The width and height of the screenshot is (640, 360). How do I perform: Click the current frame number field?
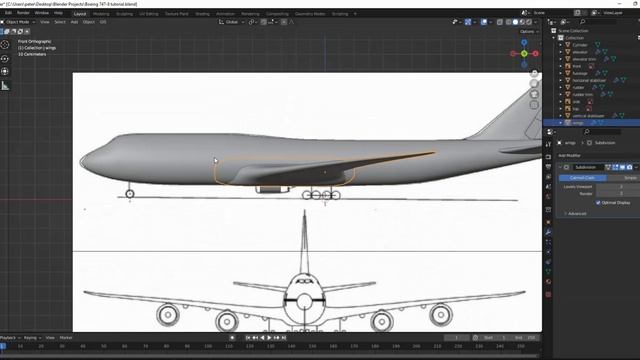pos(457,338)
